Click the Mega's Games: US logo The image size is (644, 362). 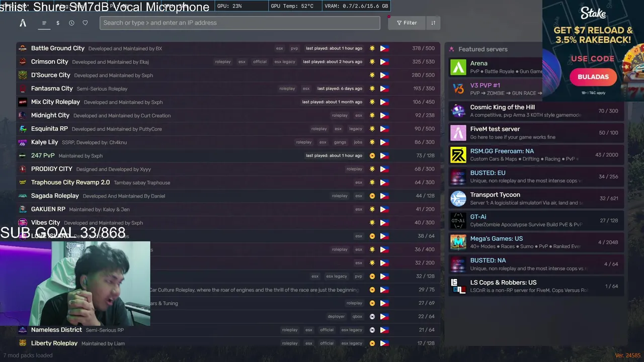pyautogui.click(x=458, y=242)
